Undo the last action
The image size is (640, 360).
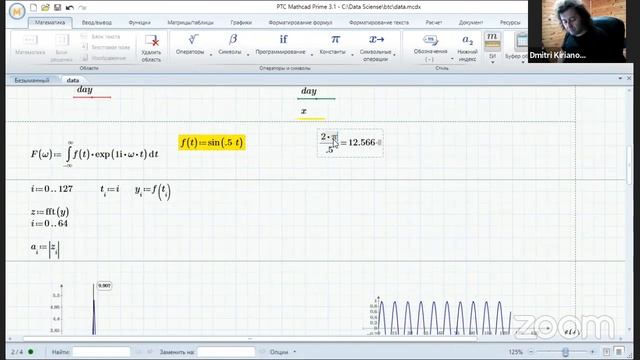point(69,7)
